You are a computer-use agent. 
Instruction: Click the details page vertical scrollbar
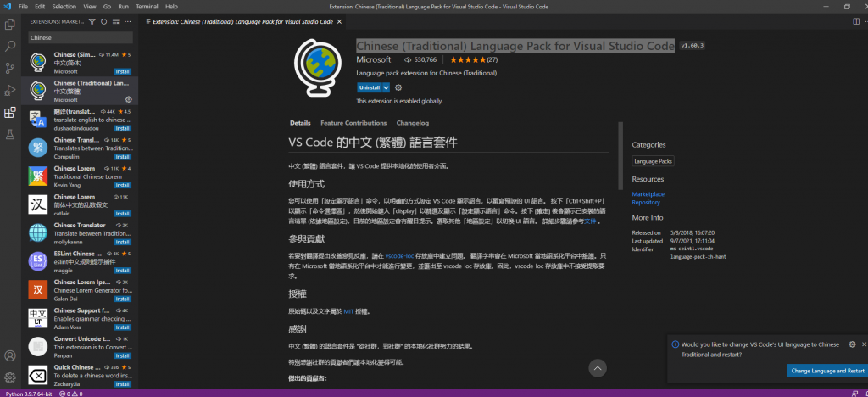pos(620,156)
